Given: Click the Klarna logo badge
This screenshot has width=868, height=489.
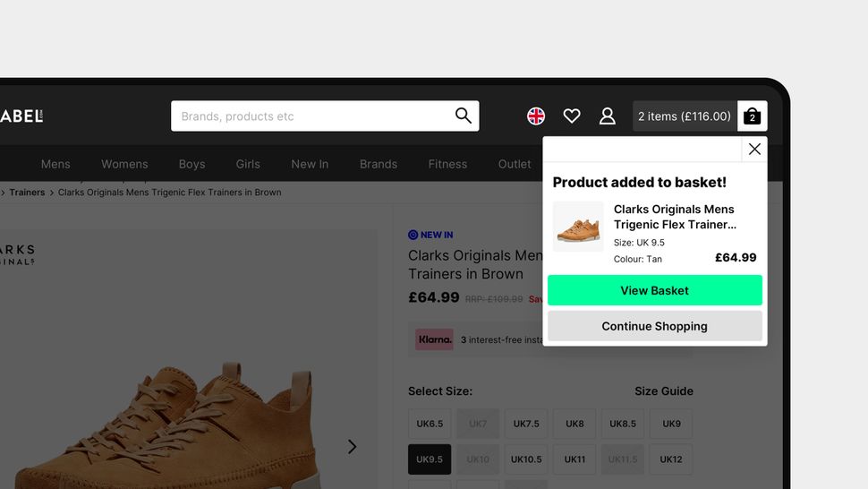Looking at the screenshot, I should [435, 339].
